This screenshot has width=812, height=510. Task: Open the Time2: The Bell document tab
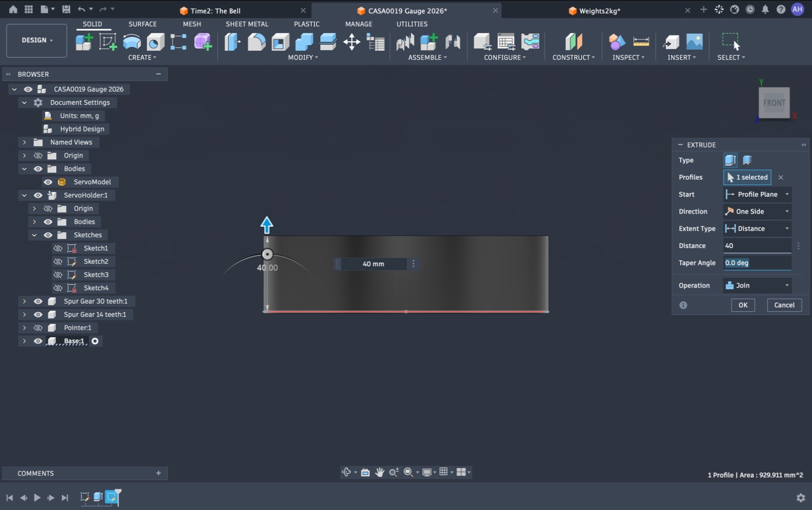tap(215, 11)
